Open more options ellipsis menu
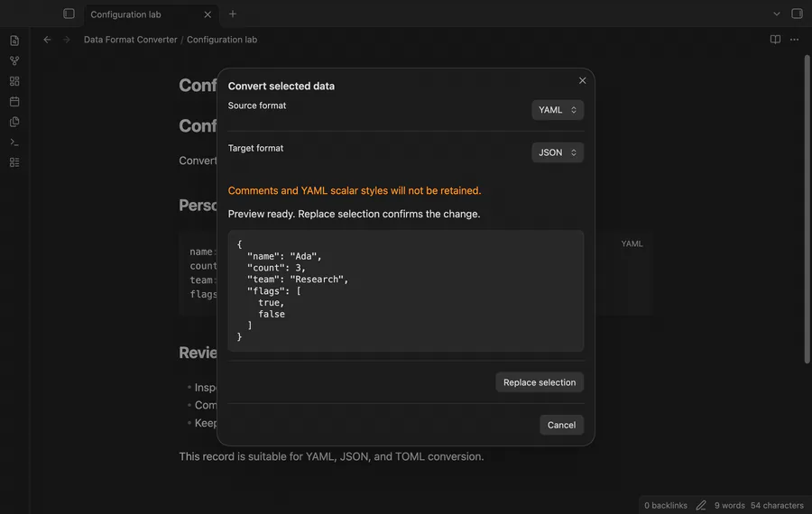This screenshot has width=812, height=514. (794, 40)
